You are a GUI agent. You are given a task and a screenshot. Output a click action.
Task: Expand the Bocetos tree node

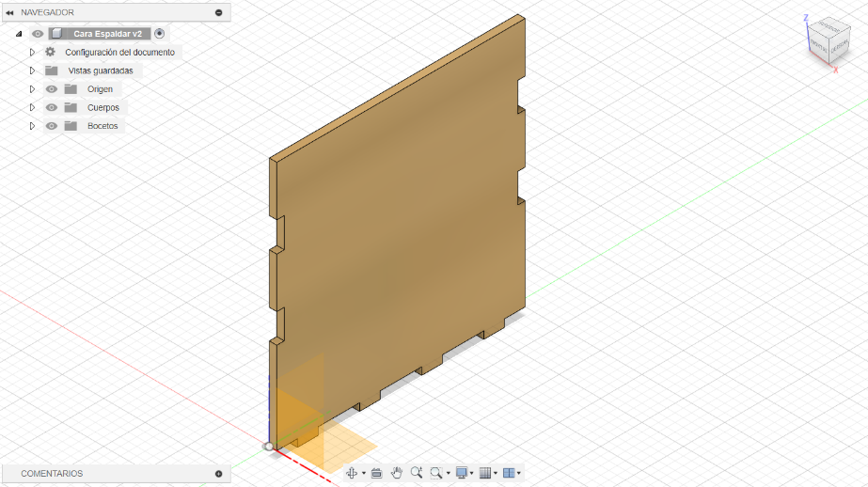(32, 126)
